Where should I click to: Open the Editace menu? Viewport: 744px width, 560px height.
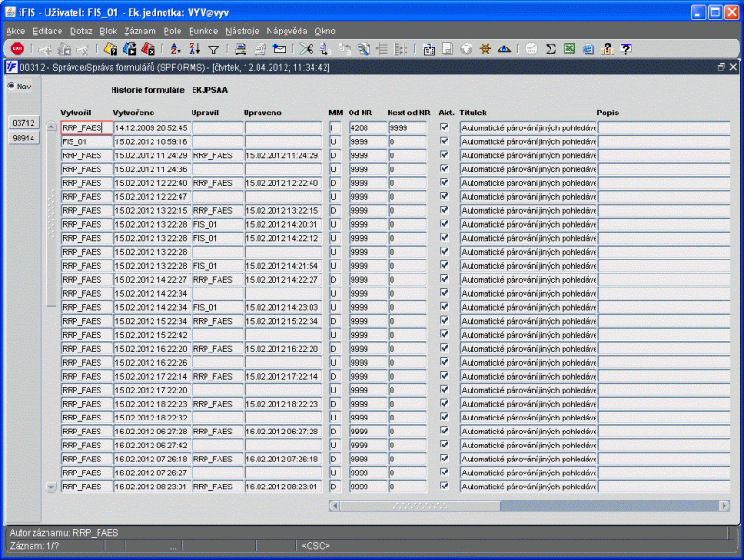(47, 31)
